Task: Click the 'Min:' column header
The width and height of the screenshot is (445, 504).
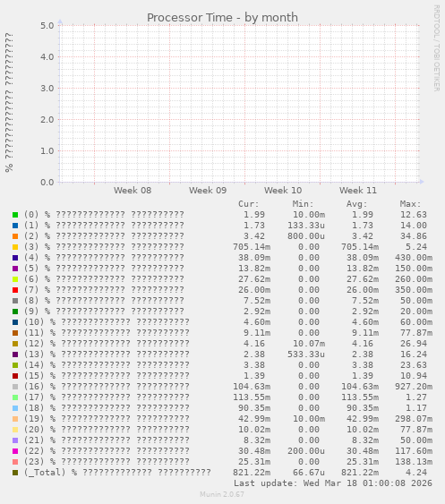Action: [x=303, y=204]
